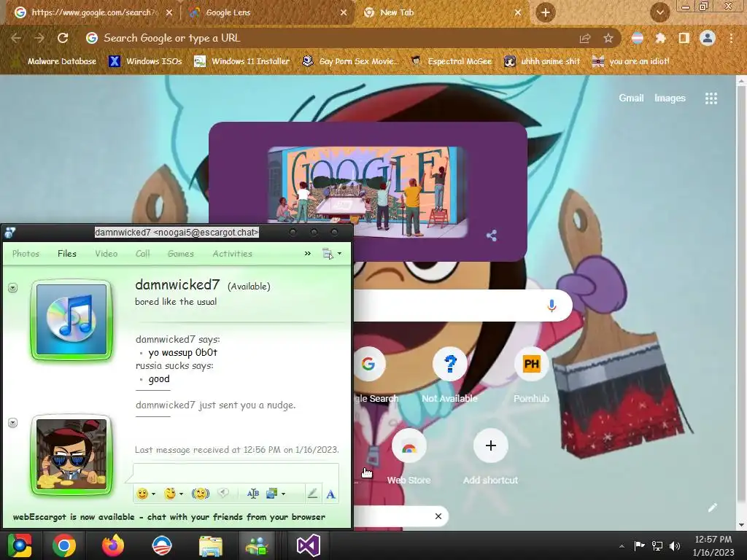
Task: Go forward in Chrome
Action: pos(39,38)
